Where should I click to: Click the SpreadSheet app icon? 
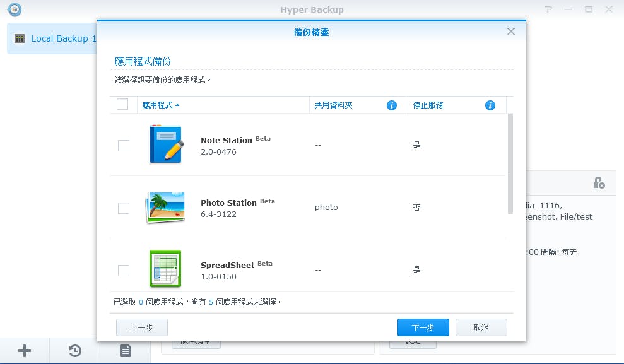pyautogui.click(x=165, y=269)
